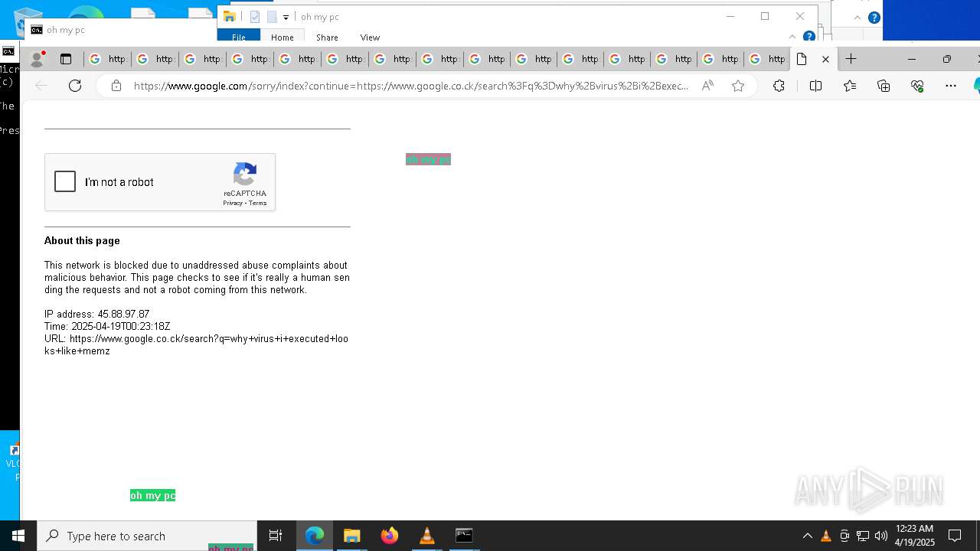Open network status tray icon
Screen dimensions: 980x551
[x=863, y=536]
